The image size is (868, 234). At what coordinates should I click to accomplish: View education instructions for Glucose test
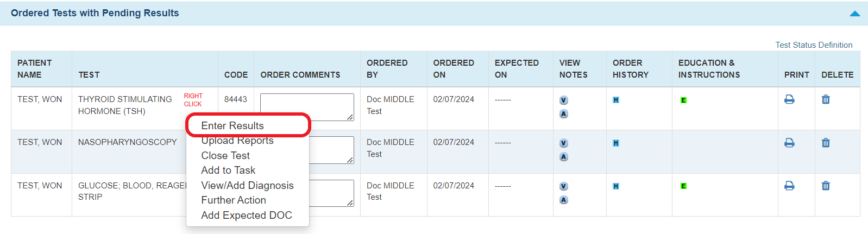(x=683, y=186)
